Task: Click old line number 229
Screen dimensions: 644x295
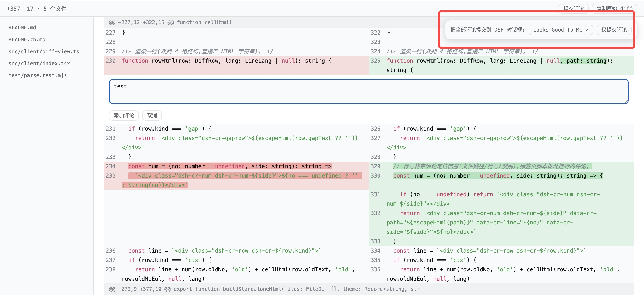Action: (111, 52)
